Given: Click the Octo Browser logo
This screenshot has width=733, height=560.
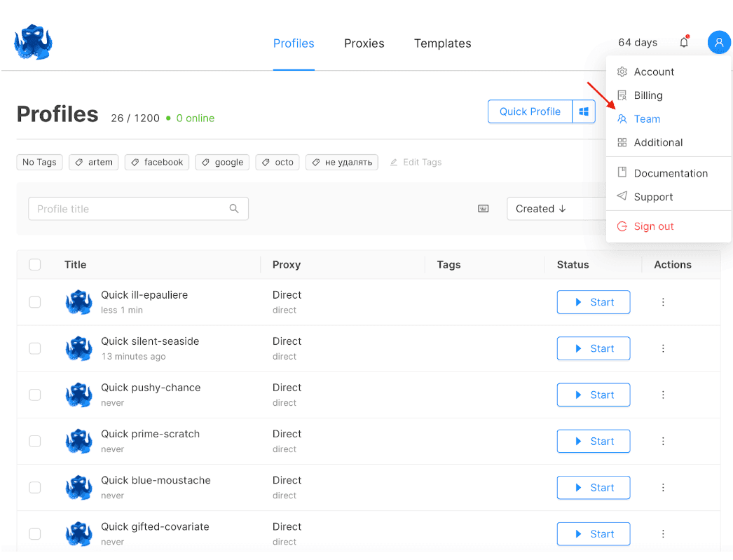Looking at the screenshot, I should click(33, 42).
